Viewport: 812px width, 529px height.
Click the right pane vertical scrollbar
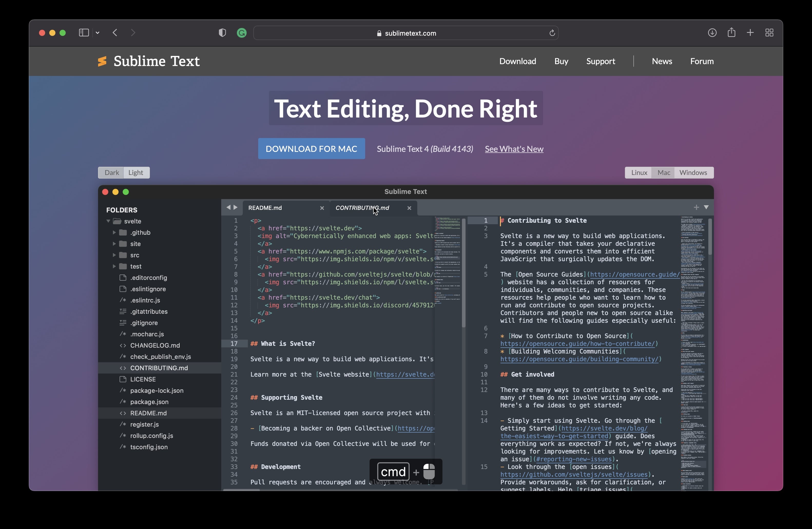pyautogui.click(x=710, y=237)
